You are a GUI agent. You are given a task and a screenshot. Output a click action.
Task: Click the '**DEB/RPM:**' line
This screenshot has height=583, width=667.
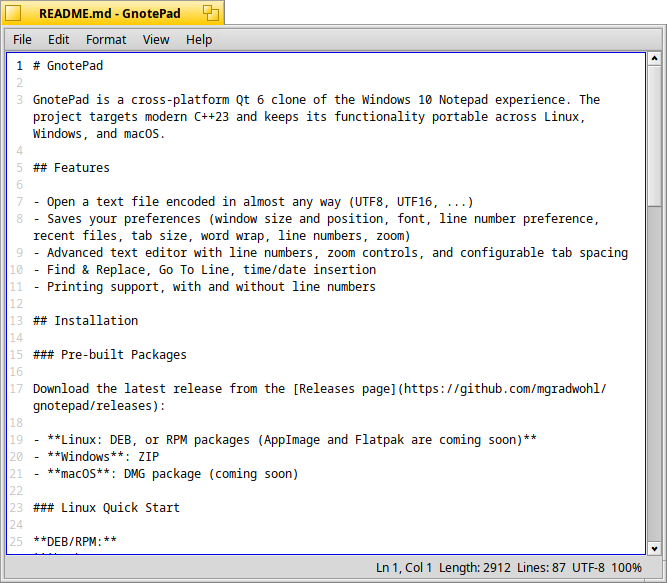(75, 542)
